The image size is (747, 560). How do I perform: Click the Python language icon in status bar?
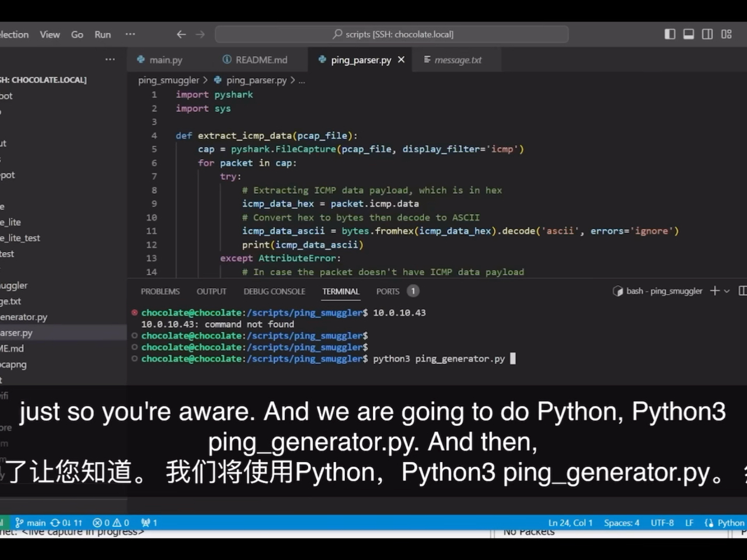click(709, 523)
